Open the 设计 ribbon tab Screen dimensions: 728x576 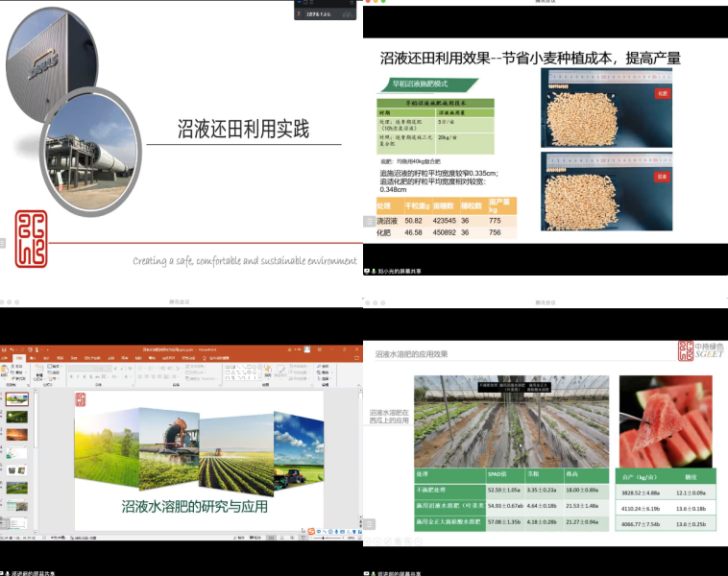click(46, 358)
